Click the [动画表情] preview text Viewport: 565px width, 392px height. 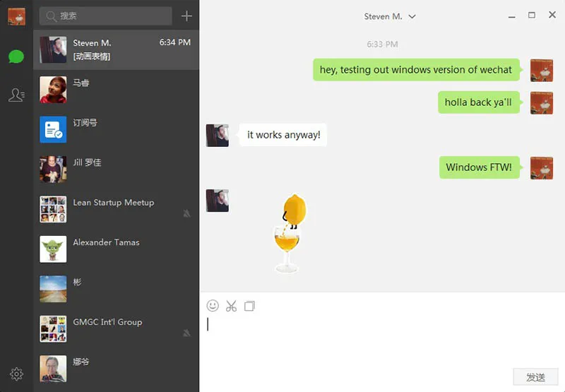click(x=92, y=57)
